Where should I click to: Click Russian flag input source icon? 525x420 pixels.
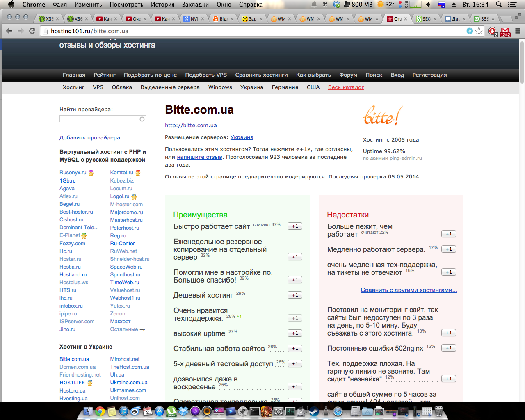442,5
